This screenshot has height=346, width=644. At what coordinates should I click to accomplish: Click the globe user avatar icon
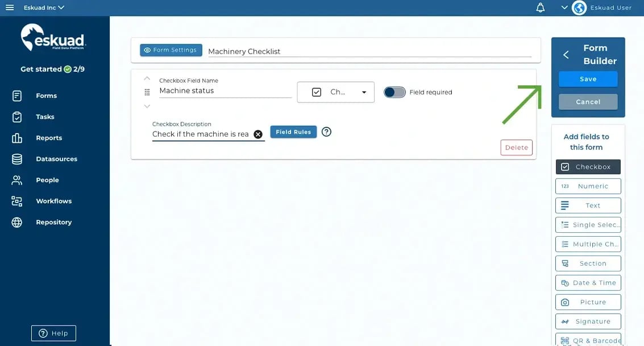579,8
